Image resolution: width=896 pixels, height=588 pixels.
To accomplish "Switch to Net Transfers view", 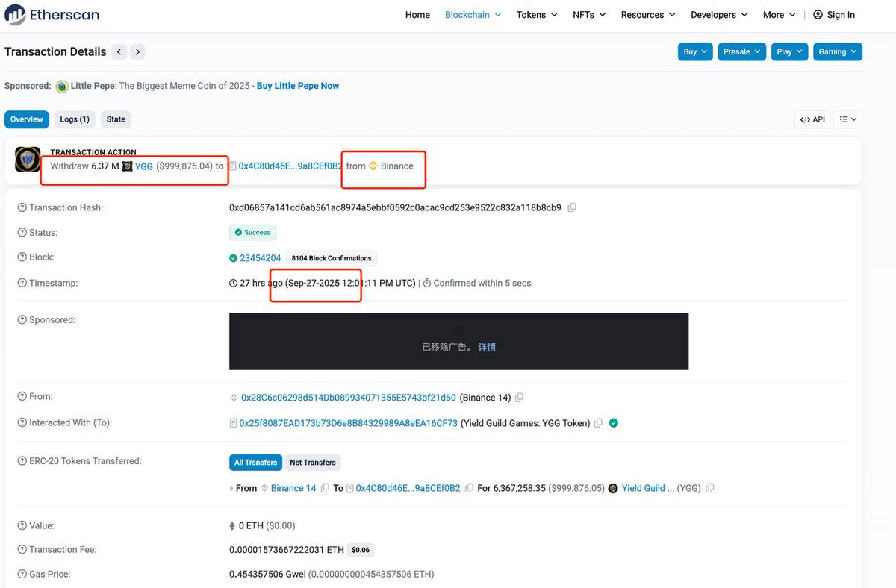I will coord(312,463).
